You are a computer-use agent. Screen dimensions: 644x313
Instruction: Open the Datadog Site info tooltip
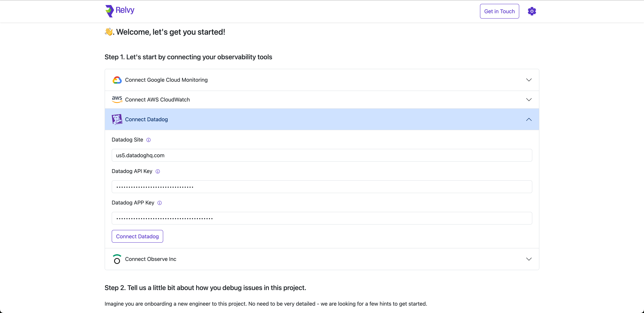148,140
